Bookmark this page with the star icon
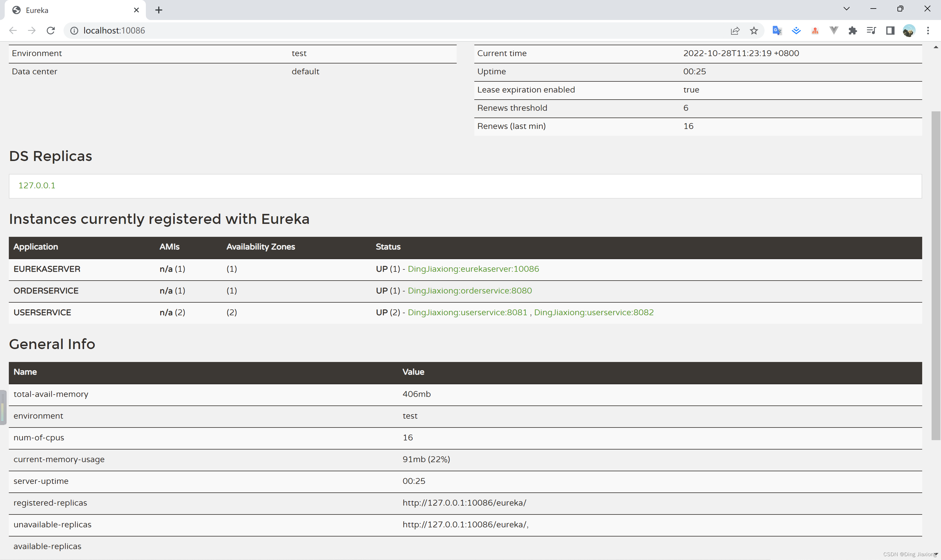 click(x=754, y=31)
